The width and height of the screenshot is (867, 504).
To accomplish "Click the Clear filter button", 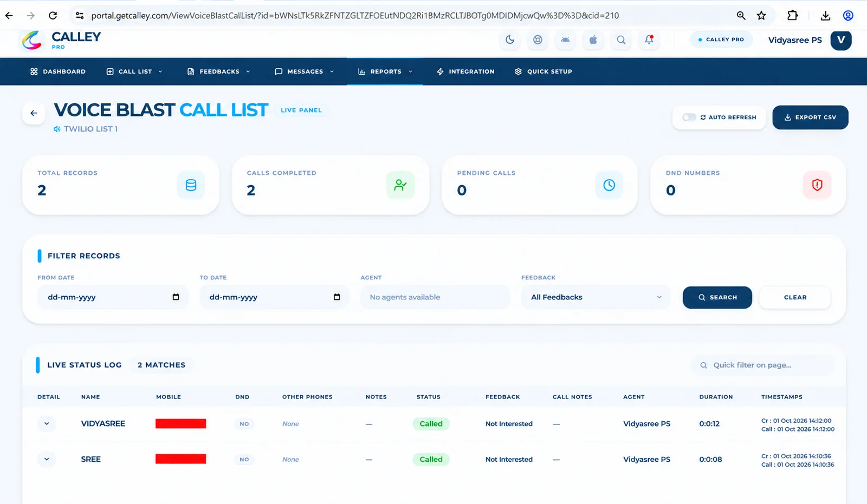I will point(795,297).
